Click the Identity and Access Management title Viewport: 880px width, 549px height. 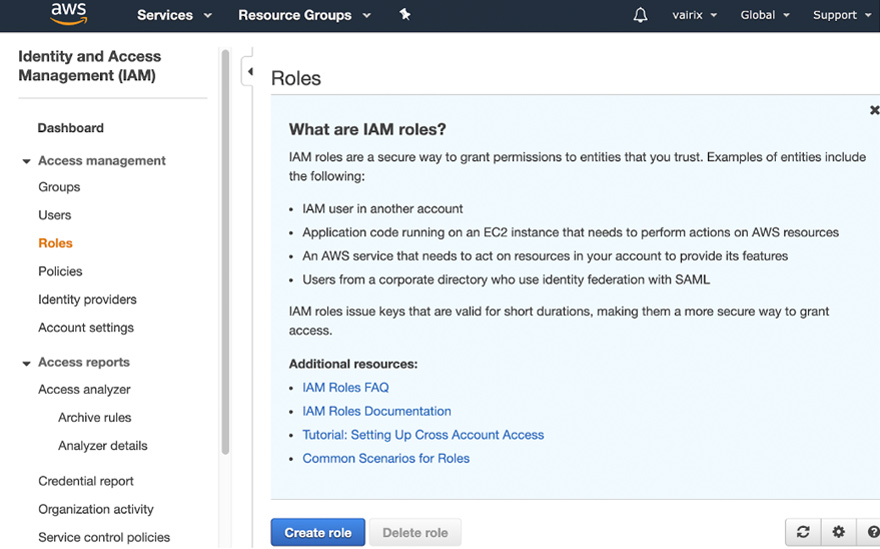(x=90, y=66)
